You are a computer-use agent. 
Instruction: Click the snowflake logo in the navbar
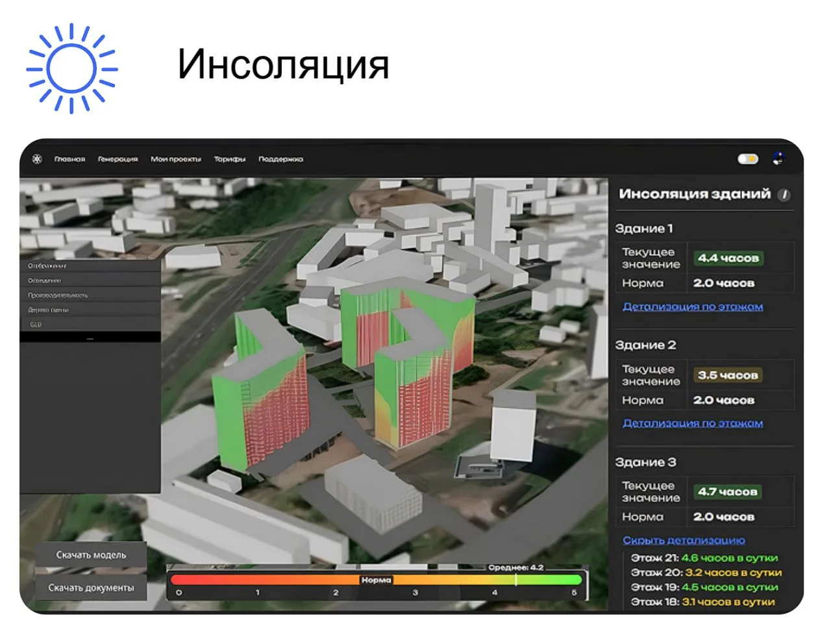[x=37, y=159]
